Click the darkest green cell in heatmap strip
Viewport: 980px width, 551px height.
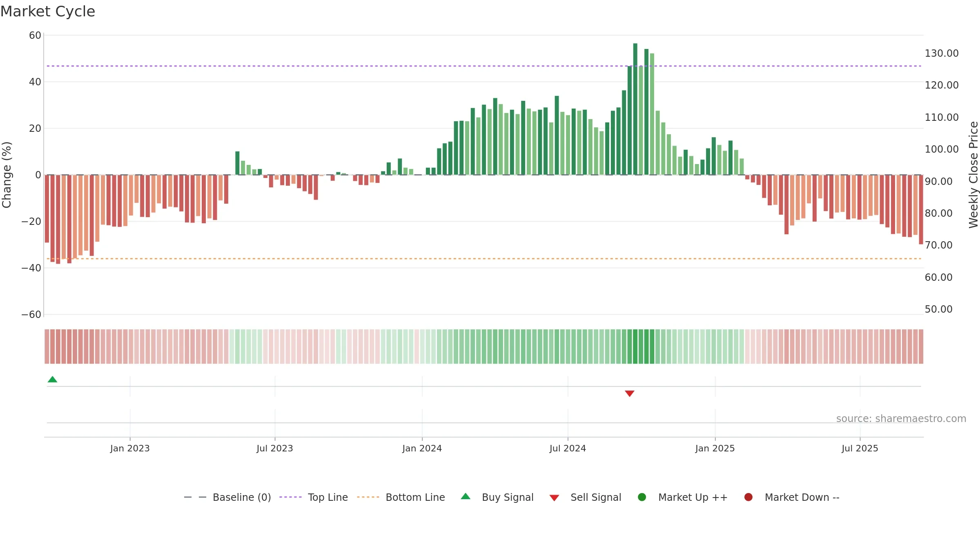click(x=635, y=347)
